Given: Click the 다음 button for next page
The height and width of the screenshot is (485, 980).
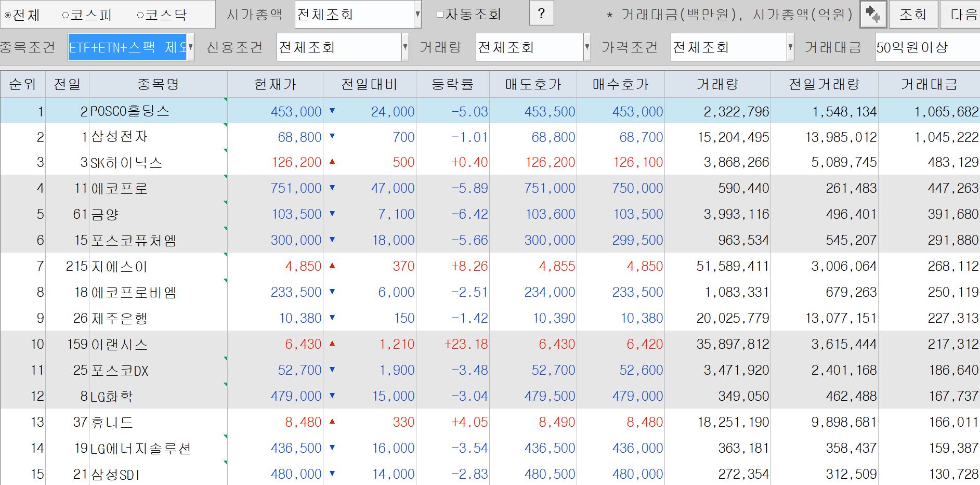Looking at the screenshot, I should click(x=964, y=14).
